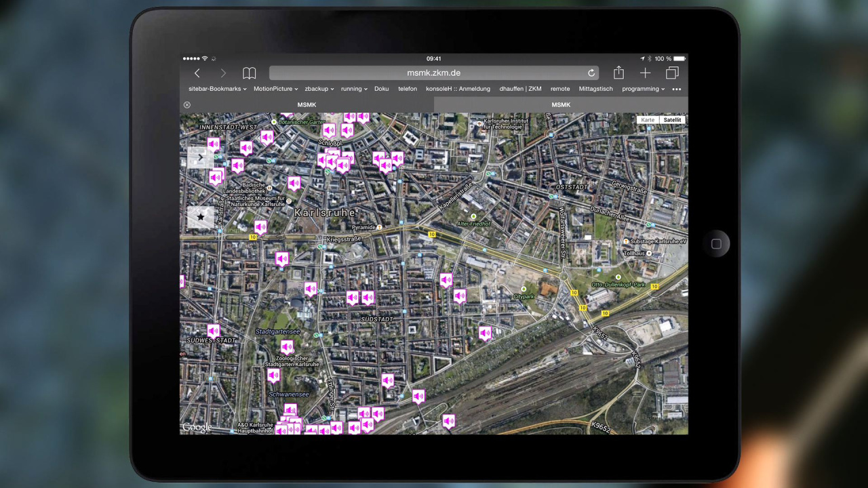Image resolution: width=868 pixels, height=488 pixels.
Task: Open the dhauffen | ZKM bookmark
Action: pos(520,89)
